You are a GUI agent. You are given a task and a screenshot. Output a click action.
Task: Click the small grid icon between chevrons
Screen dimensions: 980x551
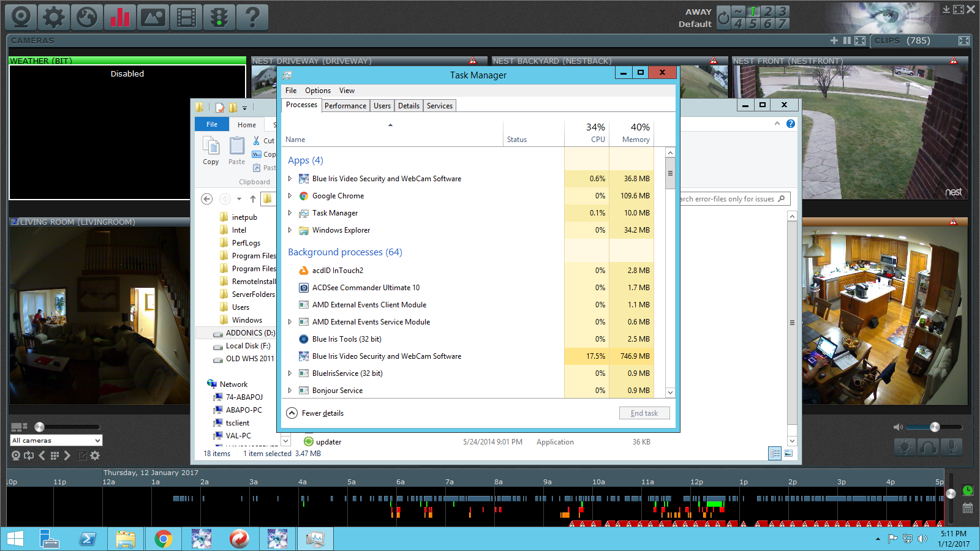click(55, 455)
